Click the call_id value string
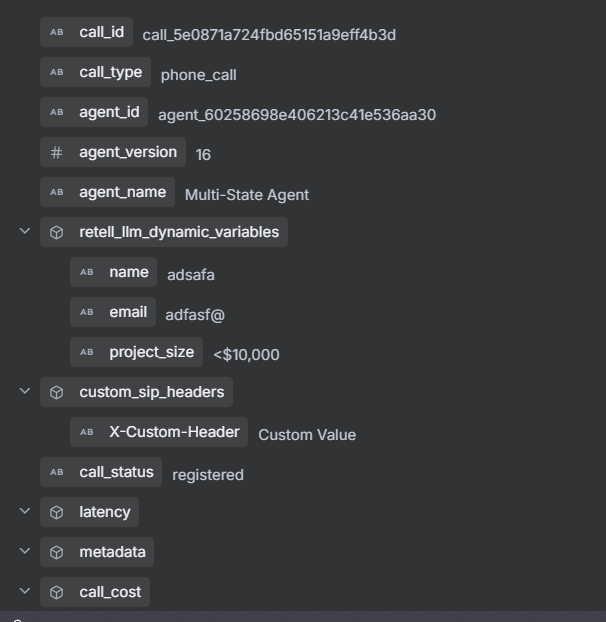This screenshot has height=622, width=606. 269,35
